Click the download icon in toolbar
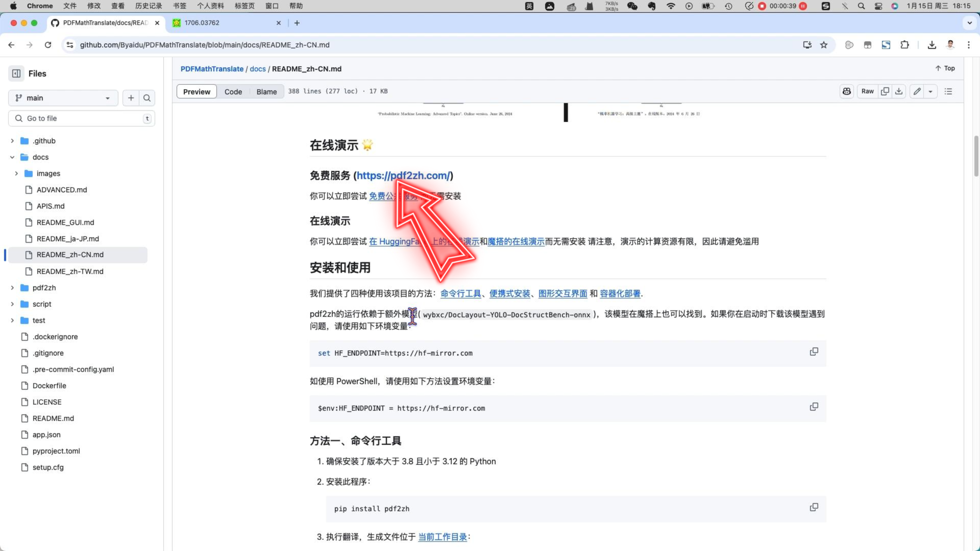The width and height of the screenshot is (980, 551). tap(899, 91)
